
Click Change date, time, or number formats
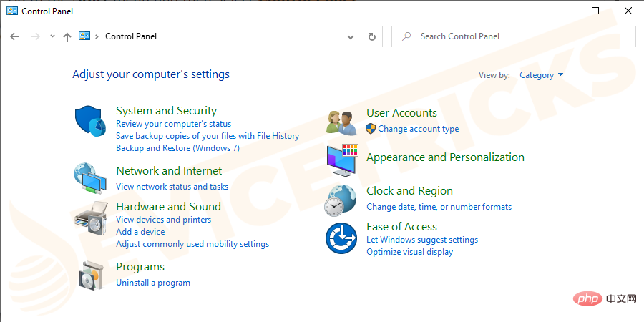click(x=439, y=207)
